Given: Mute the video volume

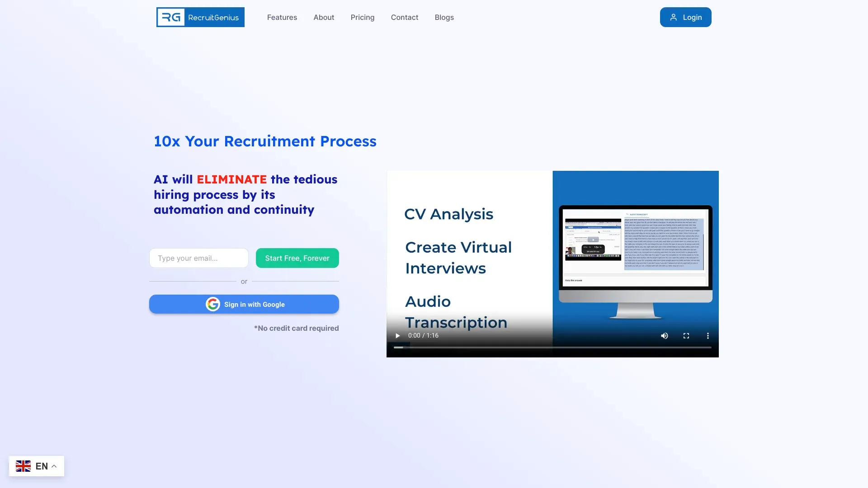Looking at the screenshot, I should point(665,336).
